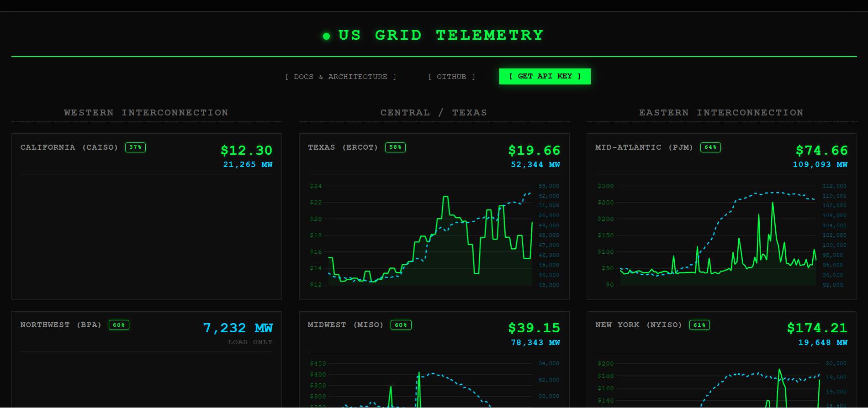The height and width of the screenshot is (408, 868).
Task: Click the 60% badge on BPA
Action: [x=119, y=325]
